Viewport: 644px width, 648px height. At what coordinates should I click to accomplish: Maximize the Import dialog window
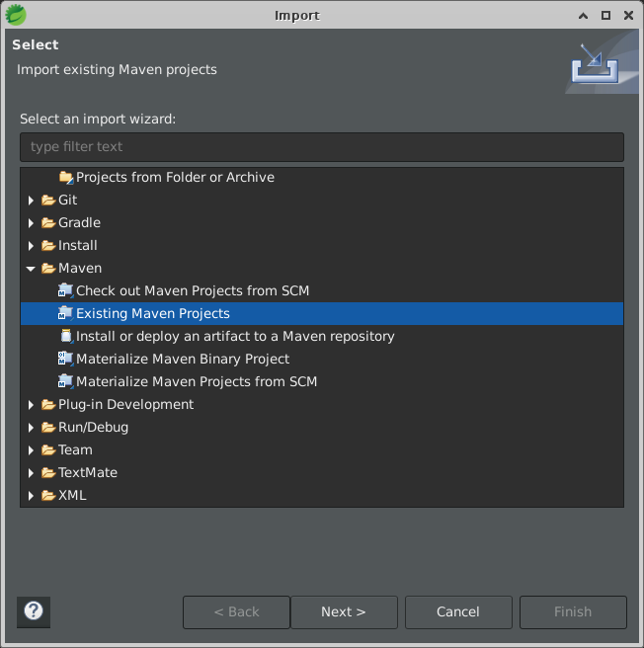tap(605, 15)
